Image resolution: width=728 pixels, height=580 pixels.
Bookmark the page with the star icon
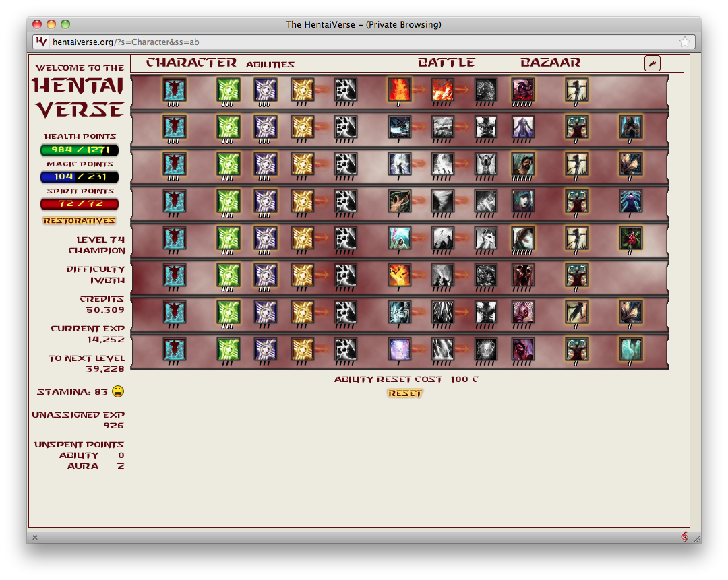pyautogui.click(x=684, y=42)
